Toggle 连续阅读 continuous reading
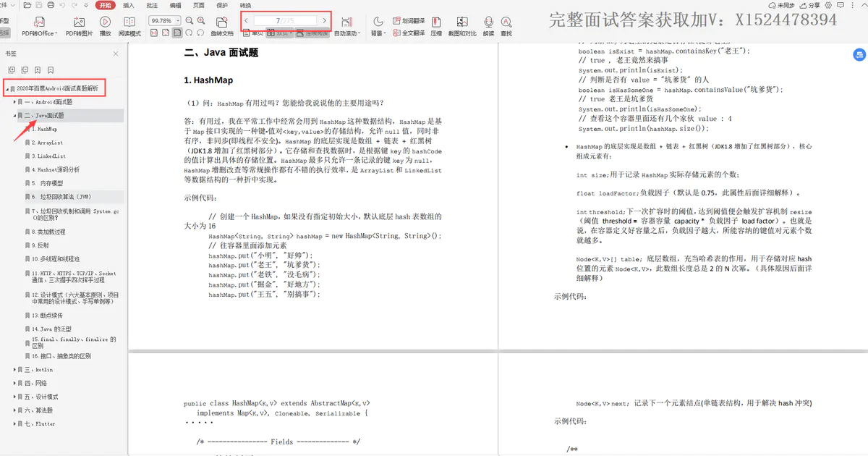The width and height of the screenshot is (868, 456). [x=312, y=33]
